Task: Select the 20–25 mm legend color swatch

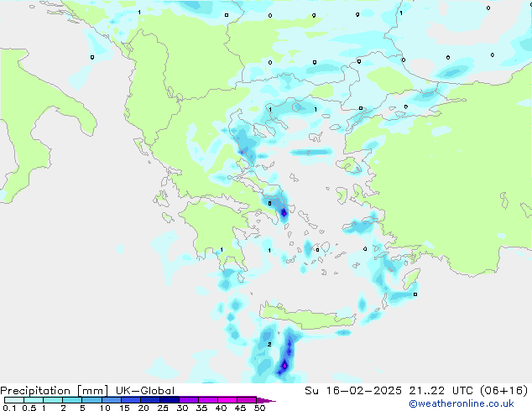Action: click(x=149, y=400)
